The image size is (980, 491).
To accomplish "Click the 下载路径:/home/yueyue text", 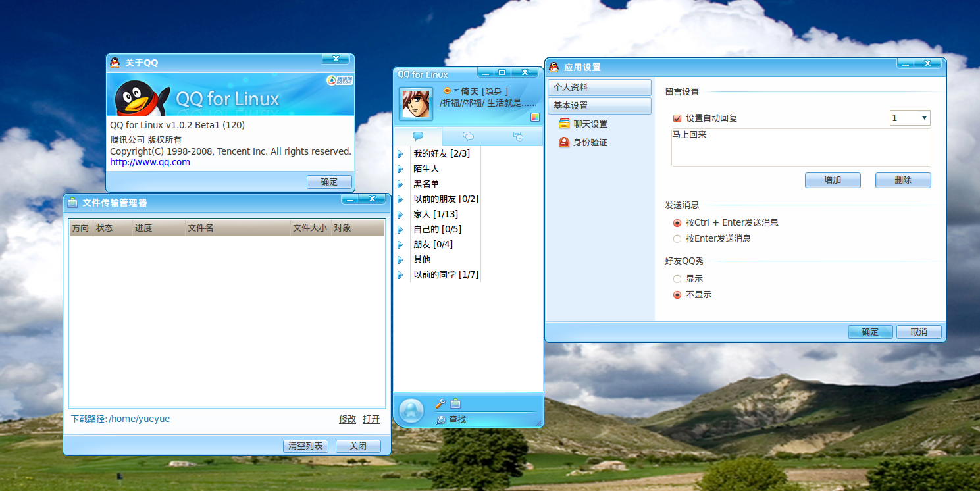I will click(x=120, y=419).
